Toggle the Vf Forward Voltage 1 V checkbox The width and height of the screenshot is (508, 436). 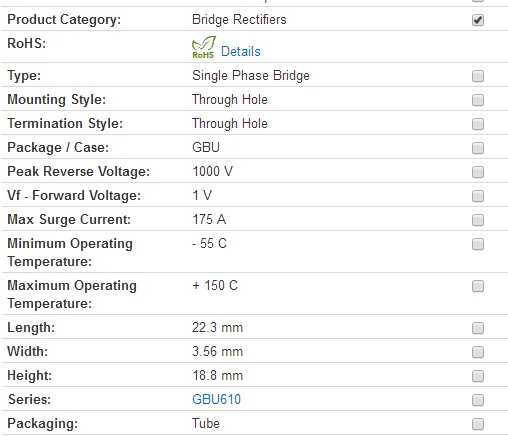(478, 196)
